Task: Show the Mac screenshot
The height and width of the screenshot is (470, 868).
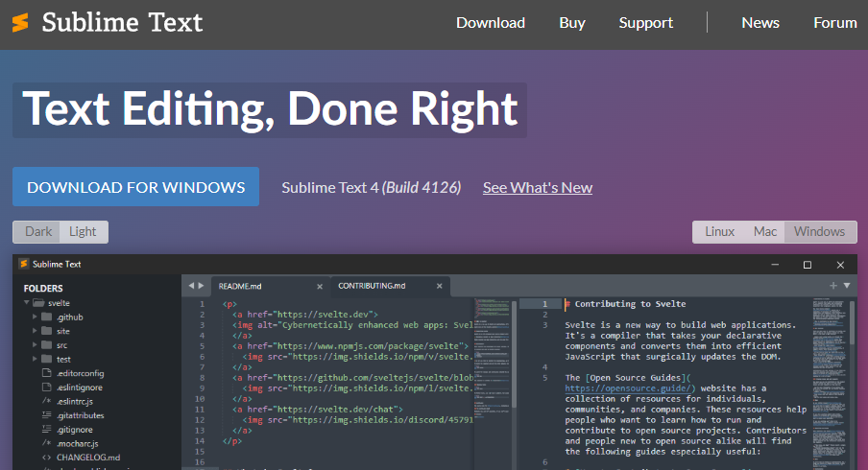Action: 764,232
